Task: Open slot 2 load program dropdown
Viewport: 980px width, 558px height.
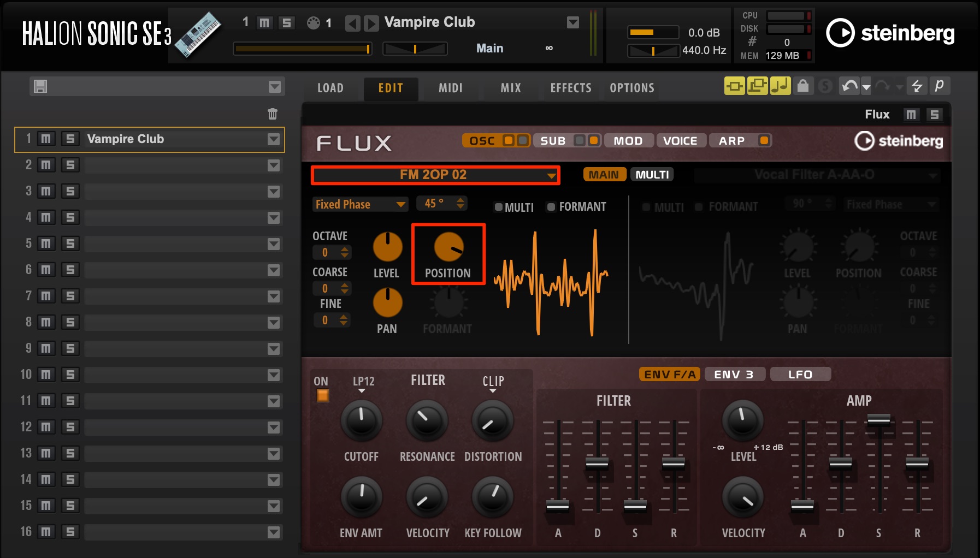Action: point(274,165)
